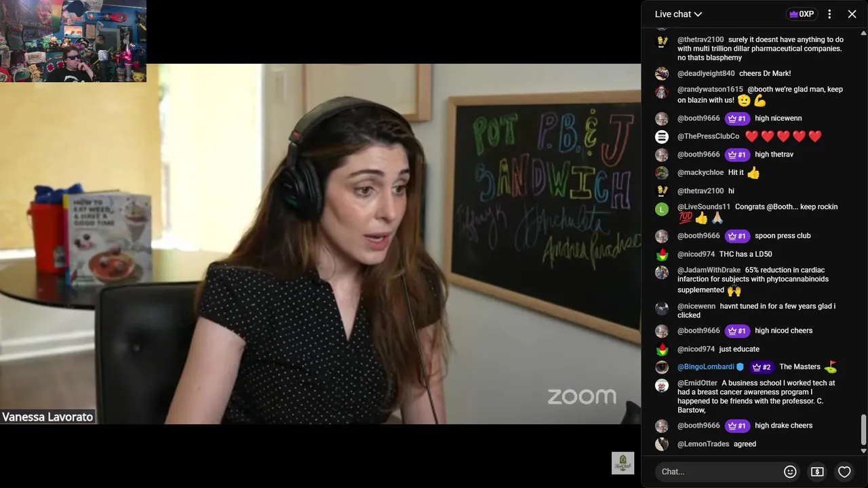
Task: Open @JadamWithDrake username
Action: pyautogui.click(x=709, y=270)
